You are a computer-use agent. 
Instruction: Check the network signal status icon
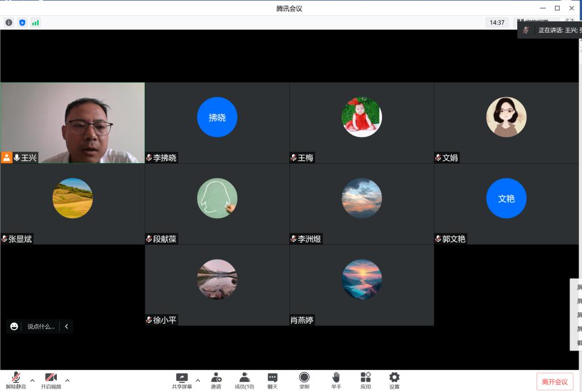[x=36, y=23]
